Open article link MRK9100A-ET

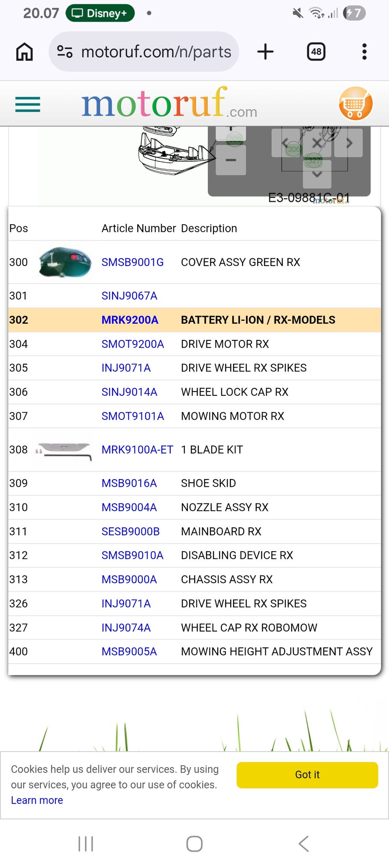click(x=137, y=450)
